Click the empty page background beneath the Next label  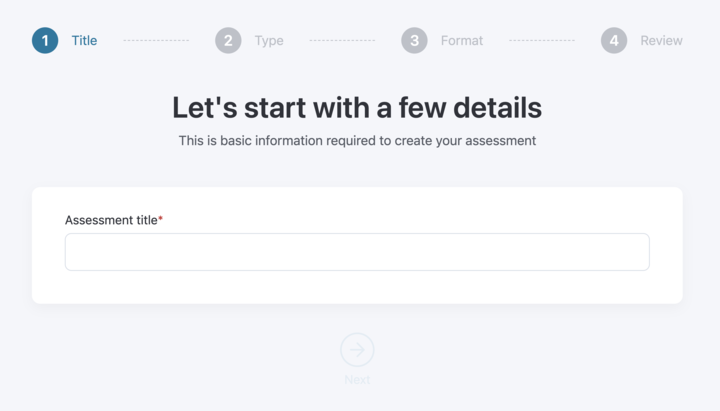tap(357, 400)
